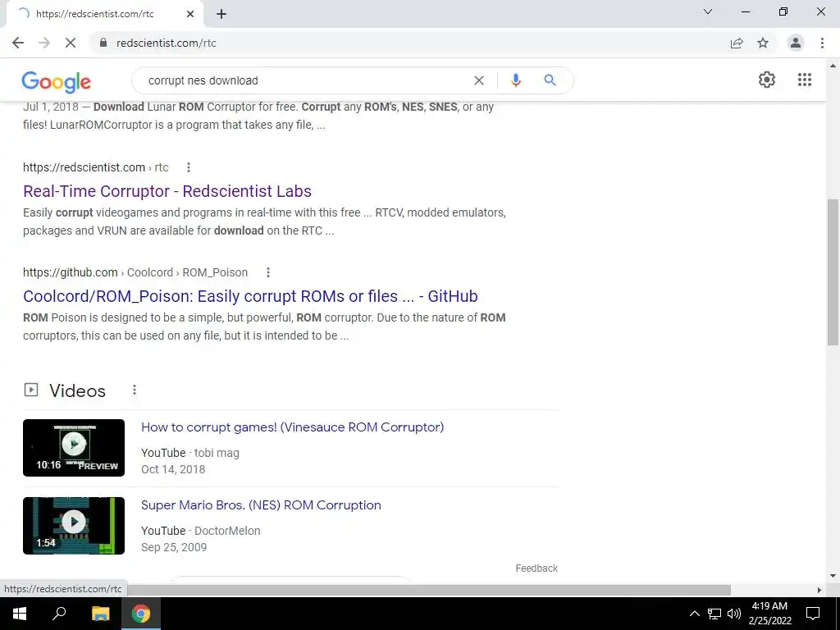
Task: Open Real-Time Corruptor - Redscientist Labs link
Action: click(x=167, y=191)
